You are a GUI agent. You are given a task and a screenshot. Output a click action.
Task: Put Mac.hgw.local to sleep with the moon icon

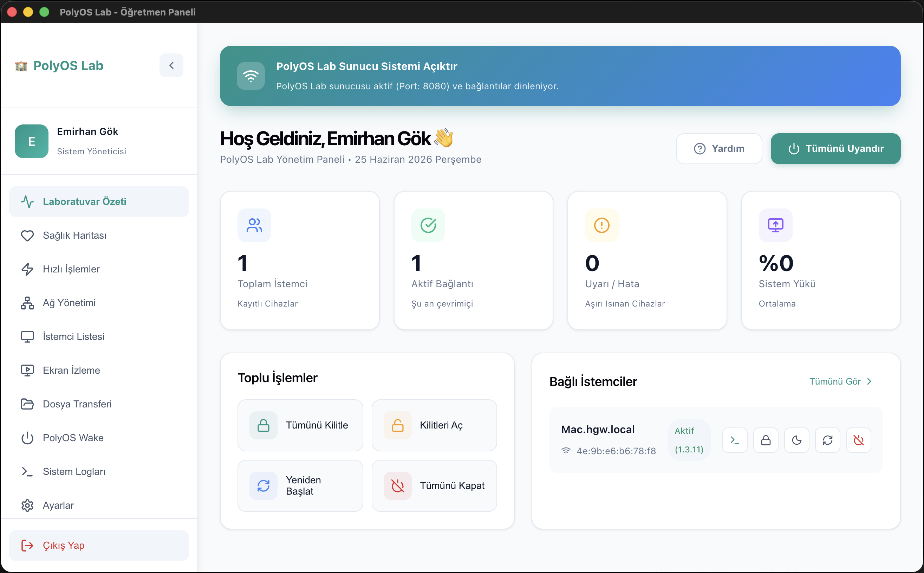point(797,440)
